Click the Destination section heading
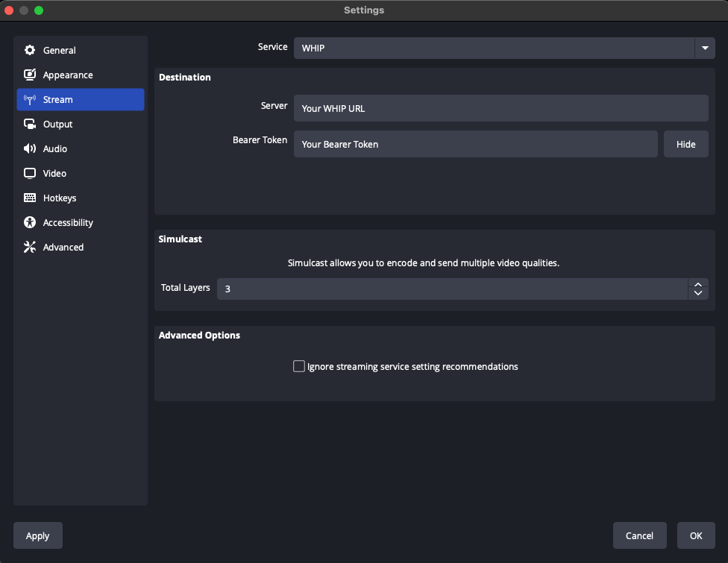The image size is (728, 563). point(185,77)
